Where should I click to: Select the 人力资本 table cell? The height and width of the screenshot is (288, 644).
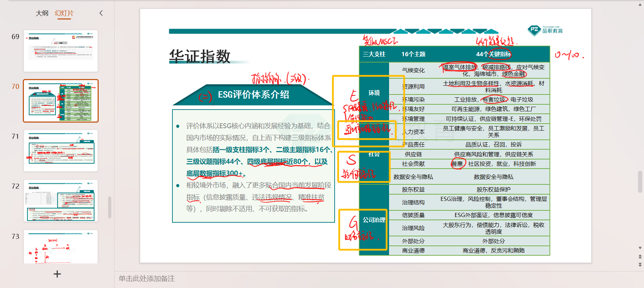pyautogui.click(x=413, y=132)
